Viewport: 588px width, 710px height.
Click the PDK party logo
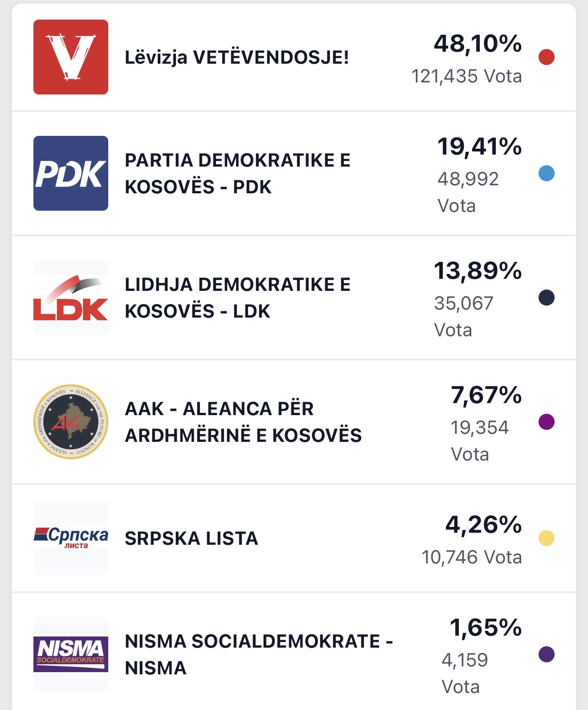coord(70,173)
